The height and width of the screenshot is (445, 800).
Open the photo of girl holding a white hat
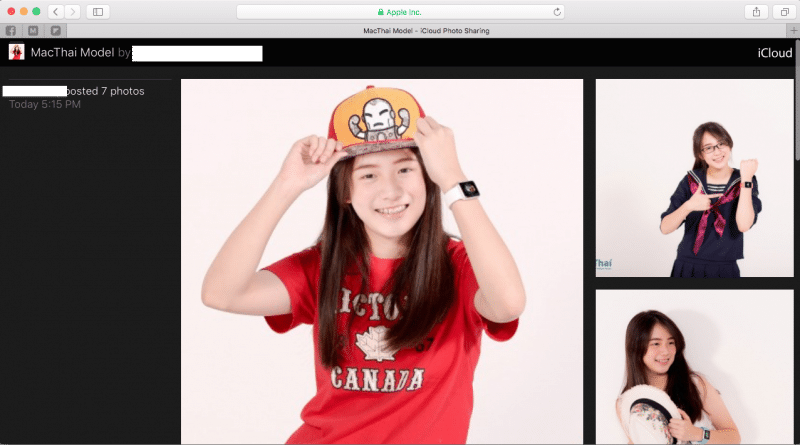(694, 367)
